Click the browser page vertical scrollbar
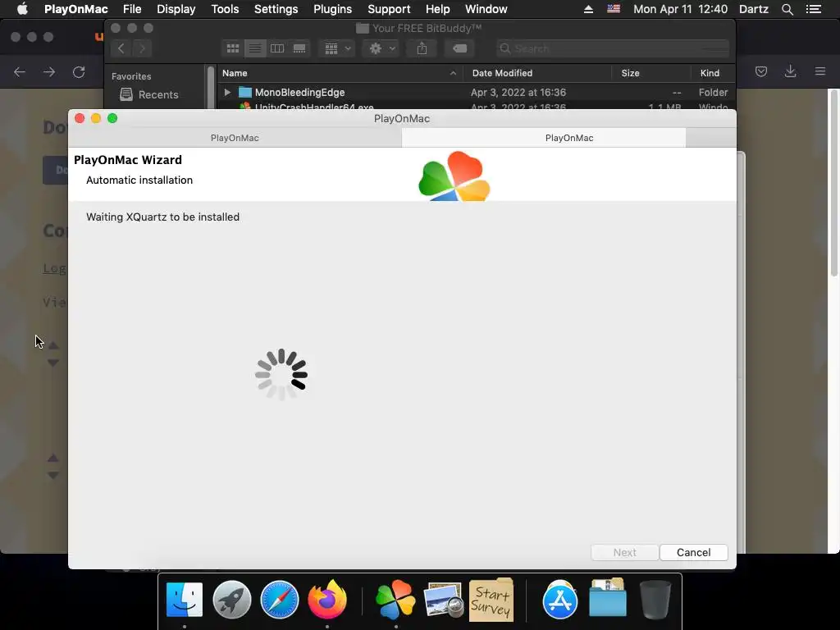The width and height of the screenshot is (840, 630). coord(833,185)
